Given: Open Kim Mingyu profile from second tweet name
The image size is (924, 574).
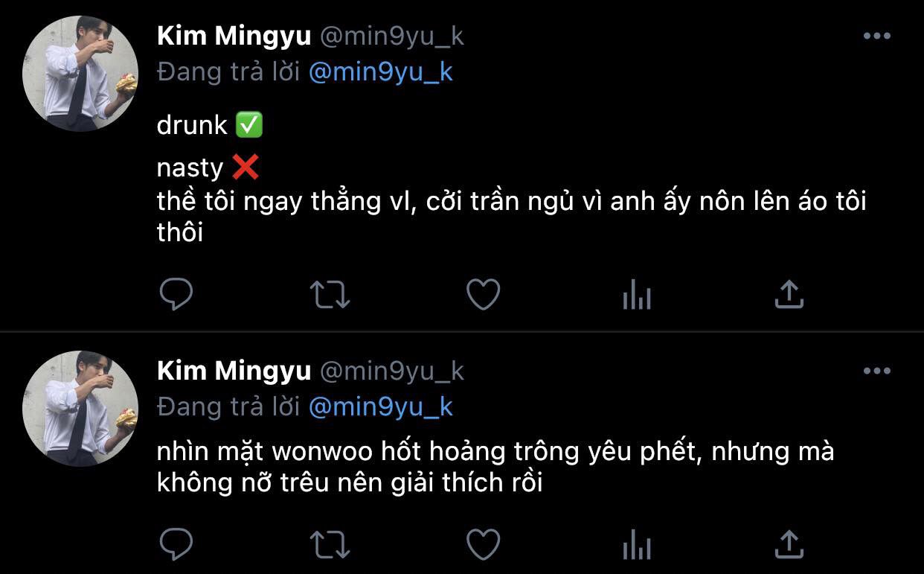Looking at the screenshot, I should tap(234, 371).
